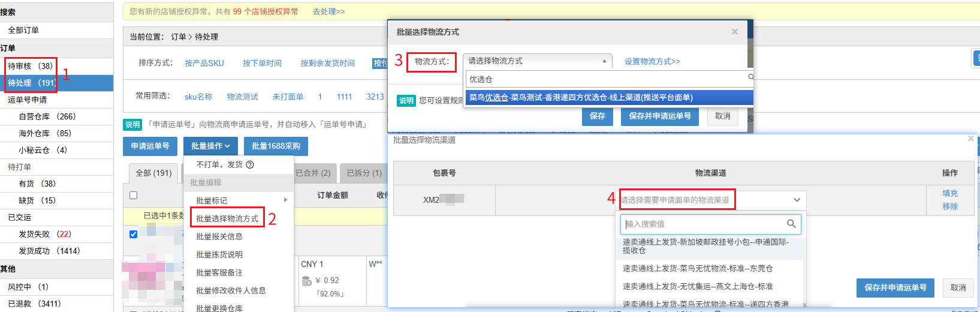Switch to the 已拆分 (1) tab
The height and width of the screenshot is (312, 980).
(364, 173)
